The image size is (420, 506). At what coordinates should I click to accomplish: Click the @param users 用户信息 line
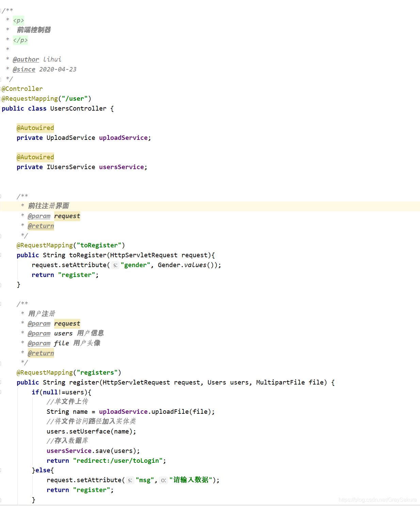66,333
